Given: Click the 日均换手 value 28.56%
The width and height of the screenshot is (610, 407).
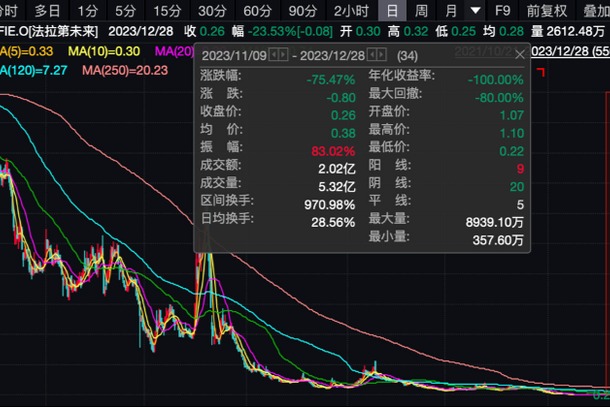Looking at the screenshot, I should tap(333, 223).
